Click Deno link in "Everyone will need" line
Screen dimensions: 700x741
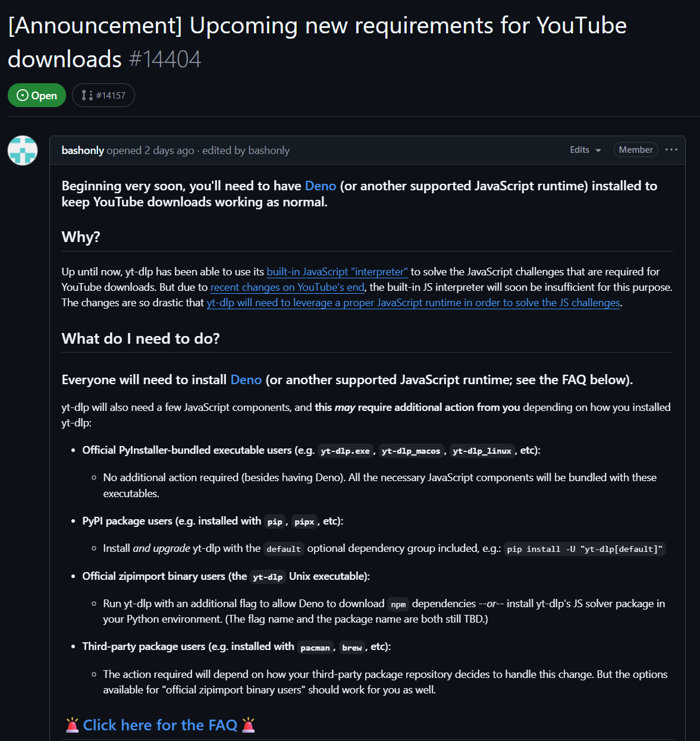click(246, 380)
